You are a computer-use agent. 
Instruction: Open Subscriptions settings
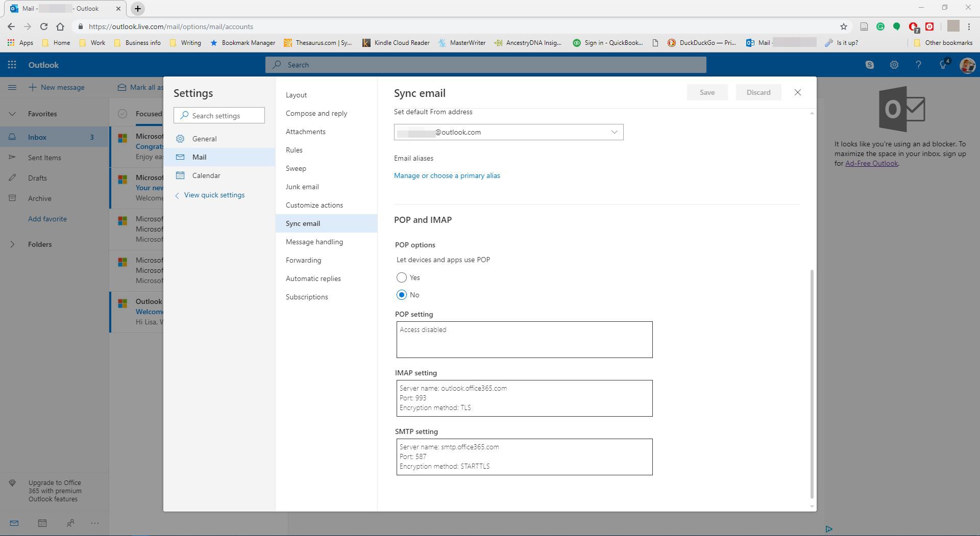point(326,297)
